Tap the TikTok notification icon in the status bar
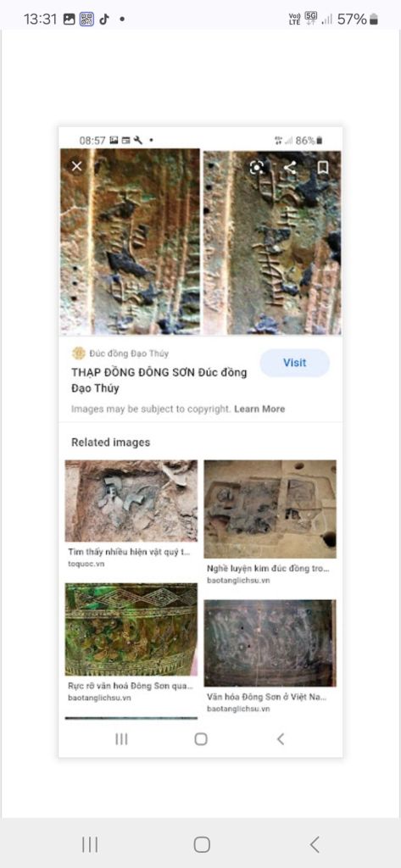The width and height of the screenshot is (401, 868). (x=104, y=19)
